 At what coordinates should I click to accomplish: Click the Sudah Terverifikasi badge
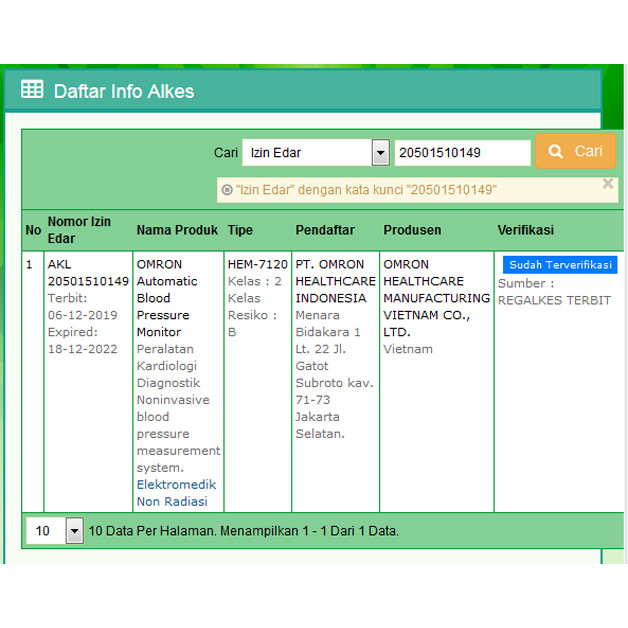pos(560,265)
